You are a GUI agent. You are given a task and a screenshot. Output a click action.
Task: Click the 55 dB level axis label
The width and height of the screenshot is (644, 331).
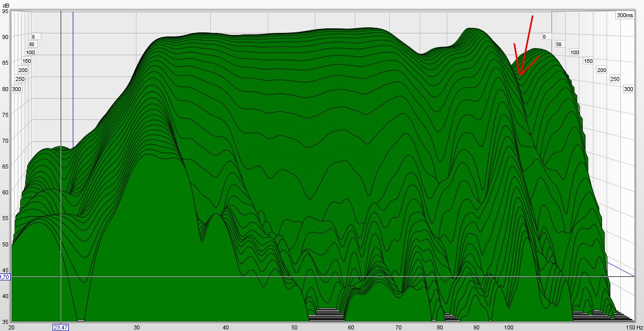click(6, 219)
